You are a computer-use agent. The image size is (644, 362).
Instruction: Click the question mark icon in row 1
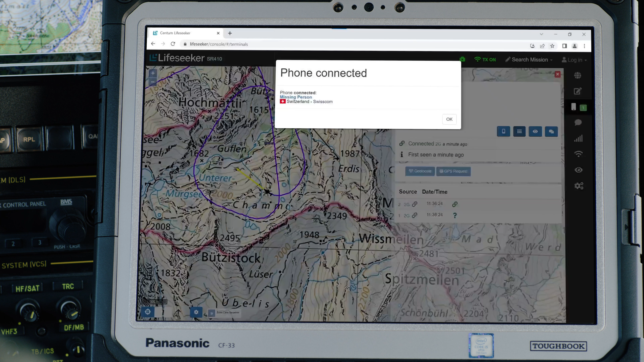coord(455,215)
